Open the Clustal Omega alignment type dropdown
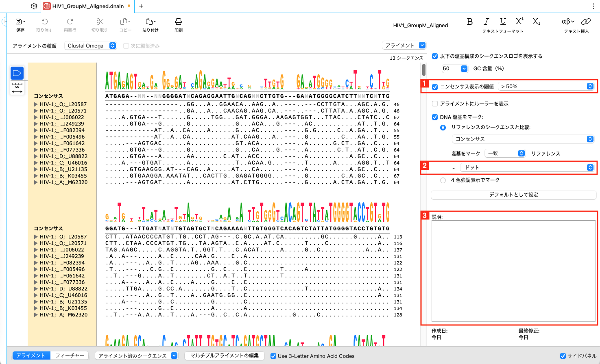The width and height of the screenshot is (600, 364). click(x=90, y=45)
